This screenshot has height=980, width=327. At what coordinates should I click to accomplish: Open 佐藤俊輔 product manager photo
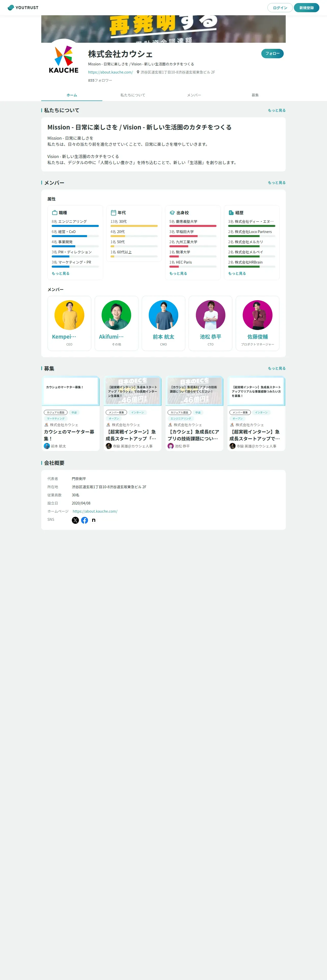258,315
